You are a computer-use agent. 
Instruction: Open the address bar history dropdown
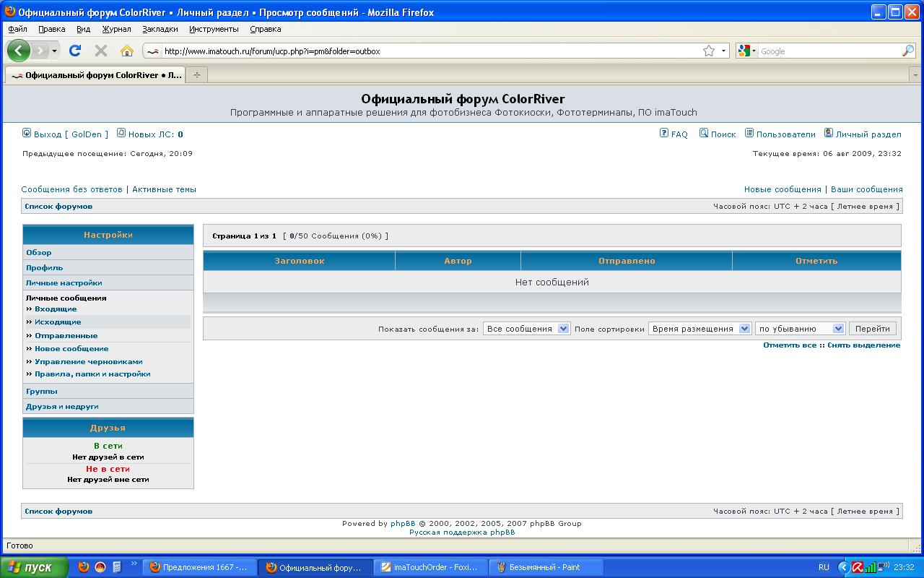pyautogui.click(x=723, y=51)
